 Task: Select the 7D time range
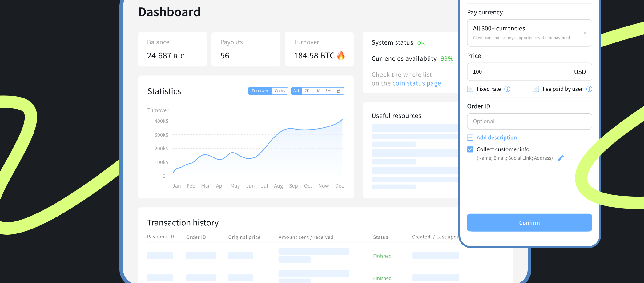[x=307, y=91]
